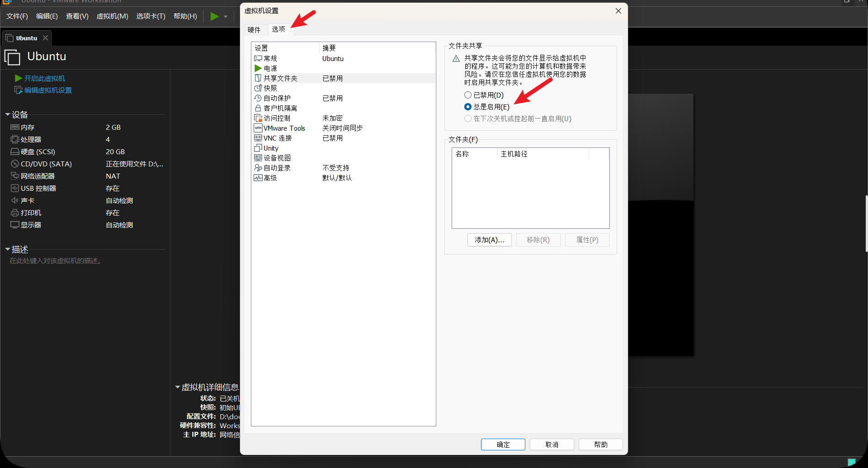Click the 不受支持 summary for 自动登录

coord(336,168)
